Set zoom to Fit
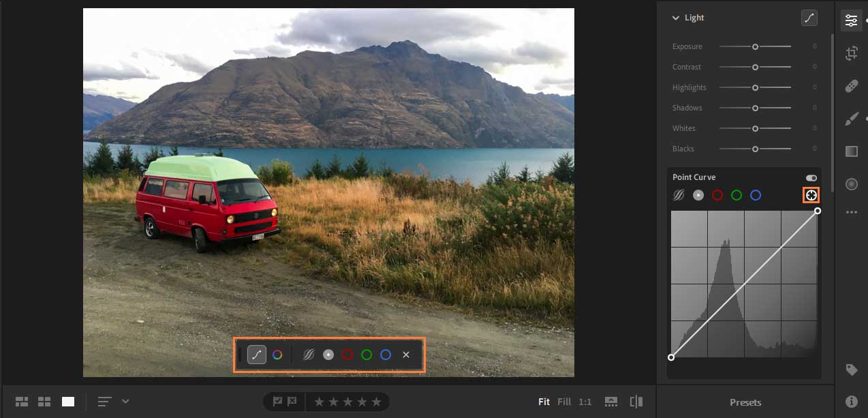868x418 pixels. click(544, 402)
